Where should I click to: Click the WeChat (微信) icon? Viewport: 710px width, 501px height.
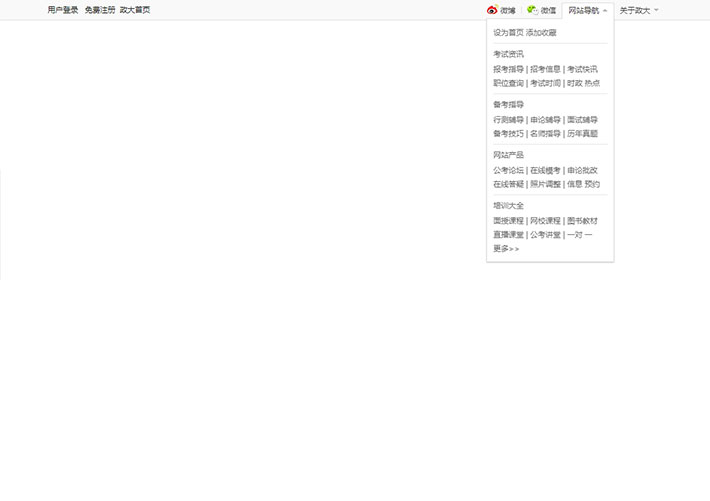[532, 10]
